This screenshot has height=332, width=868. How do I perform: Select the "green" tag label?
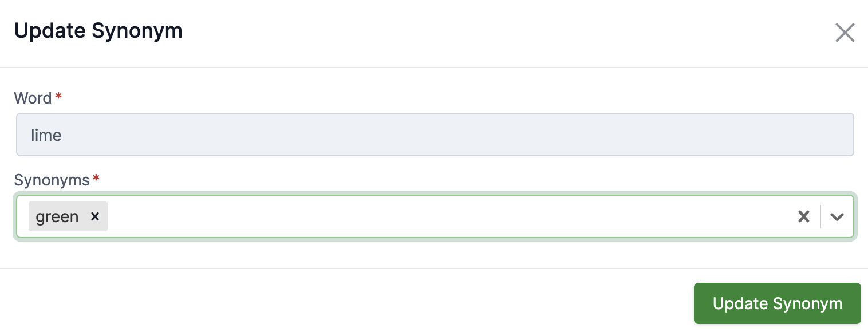click(57, 216)
